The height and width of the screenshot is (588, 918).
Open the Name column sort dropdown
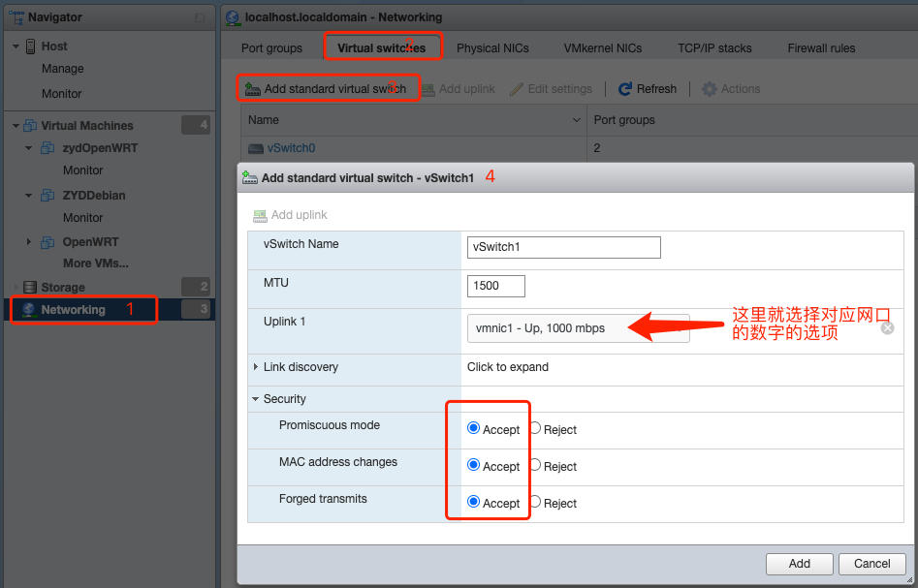576,120
